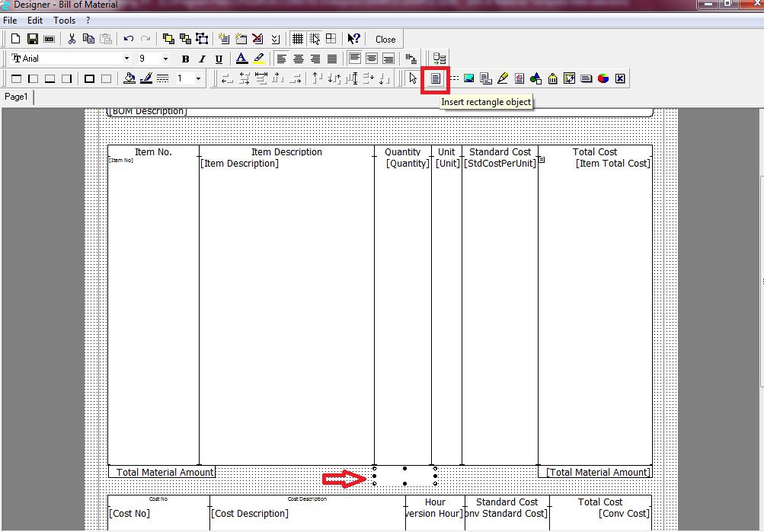764x532 pixels.
Task: Toggle italic formatting
Action: [202, 59]
